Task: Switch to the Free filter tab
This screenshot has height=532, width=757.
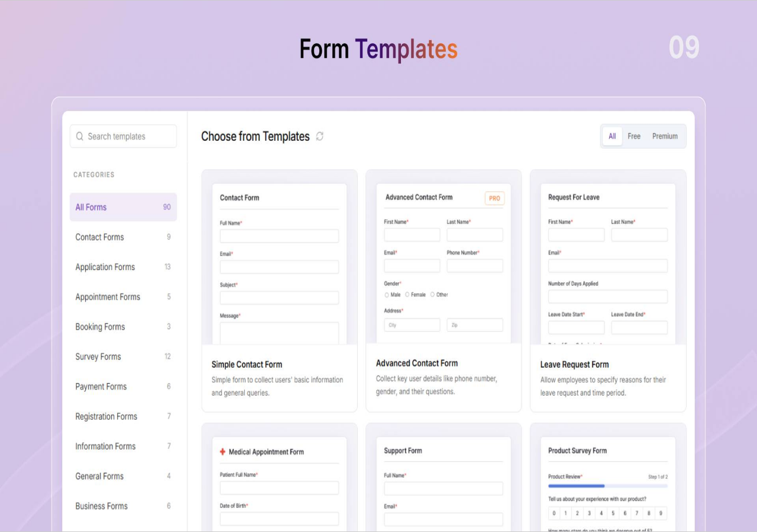Action: (634, 136)
